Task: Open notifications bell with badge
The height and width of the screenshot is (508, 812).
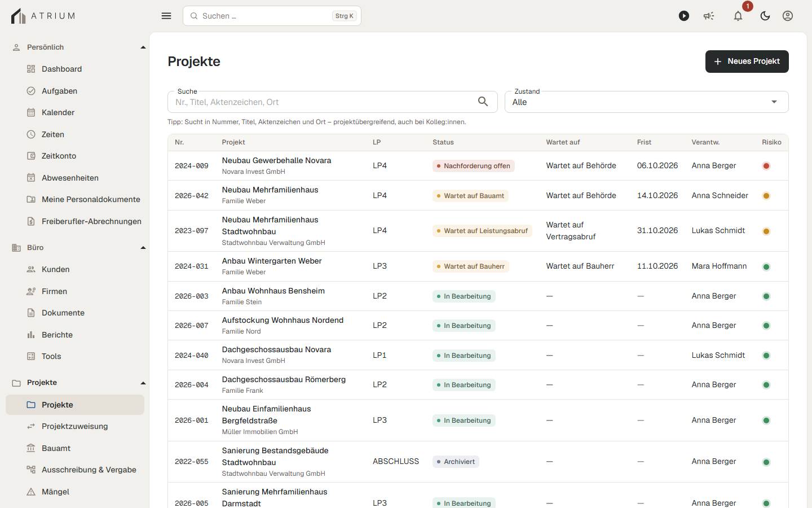Action: [738, 16]
